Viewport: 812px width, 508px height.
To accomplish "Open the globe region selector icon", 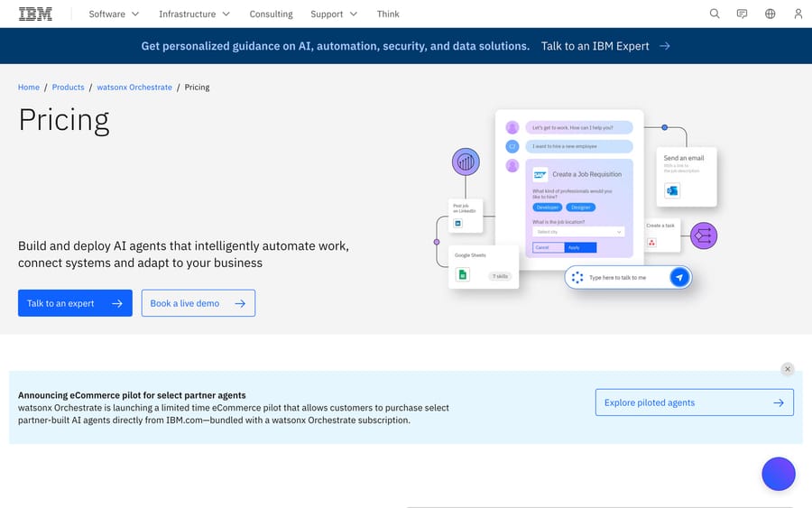I will pos(770,14).
